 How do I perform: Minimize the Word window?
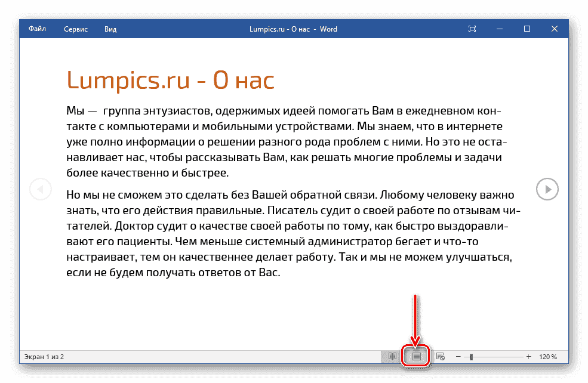tap(499, 28)
